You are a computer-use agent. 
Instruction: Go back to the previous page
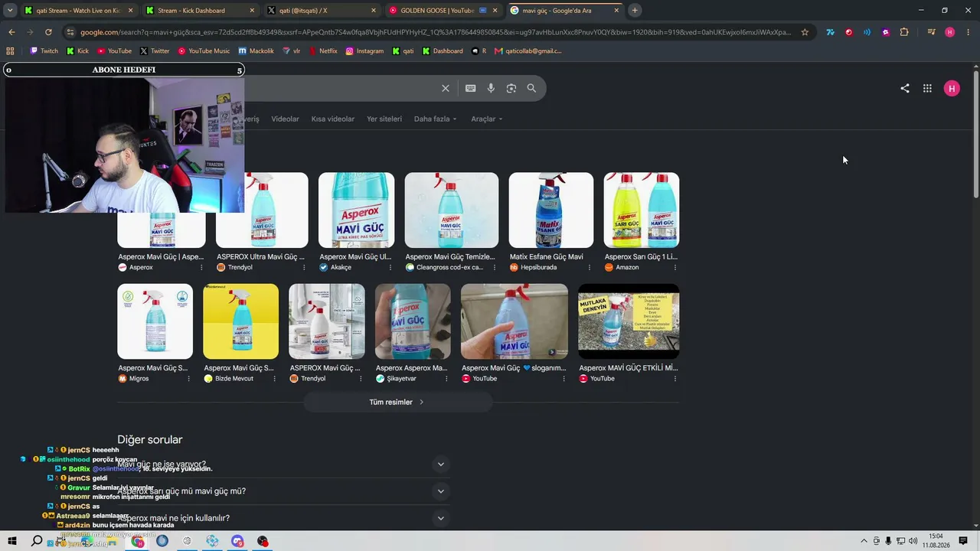click(11, 32)
